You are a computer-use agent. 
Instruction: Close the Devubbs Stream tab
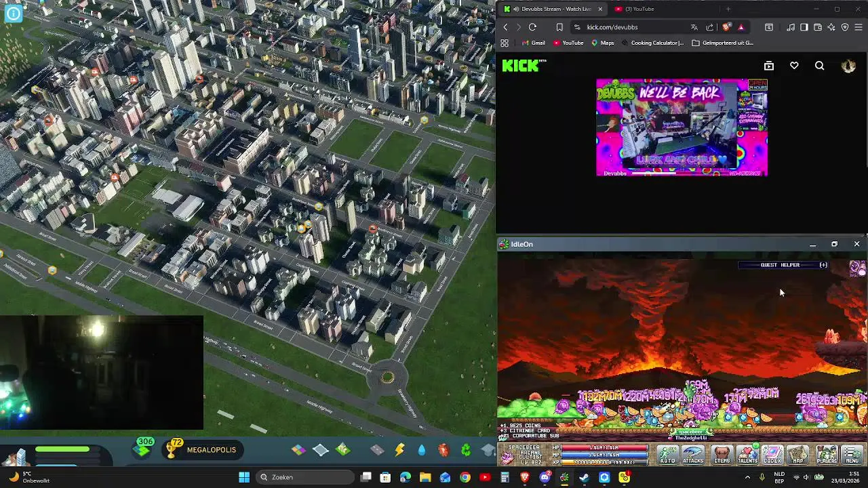(599, 9)
